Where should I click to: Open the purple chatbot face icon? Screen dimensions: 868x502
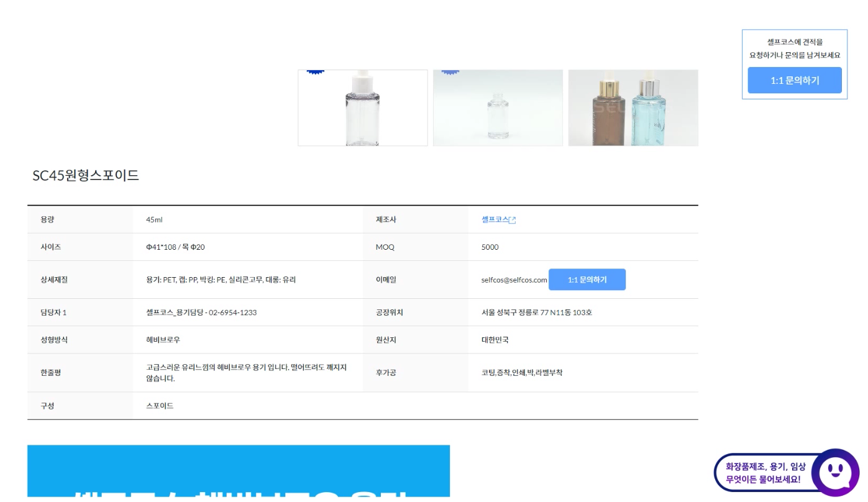click(835, 473)
